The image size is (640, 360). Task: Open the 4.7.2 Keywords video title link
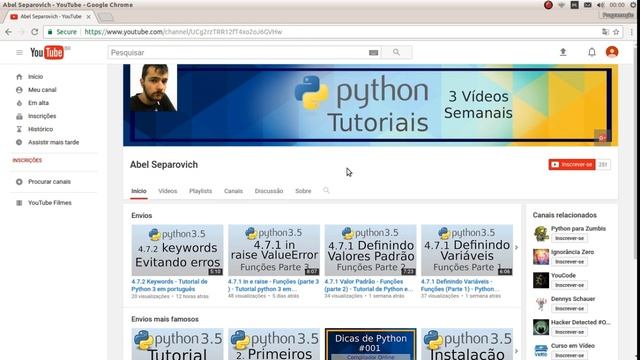[169, 285]
